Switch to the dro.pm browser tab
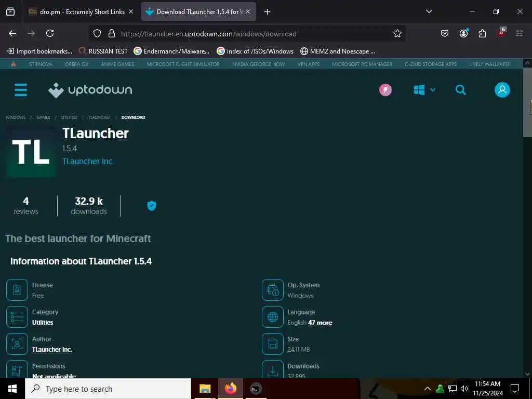The width and height of the screenshot is (532, 399). click(x=81, y=12)
